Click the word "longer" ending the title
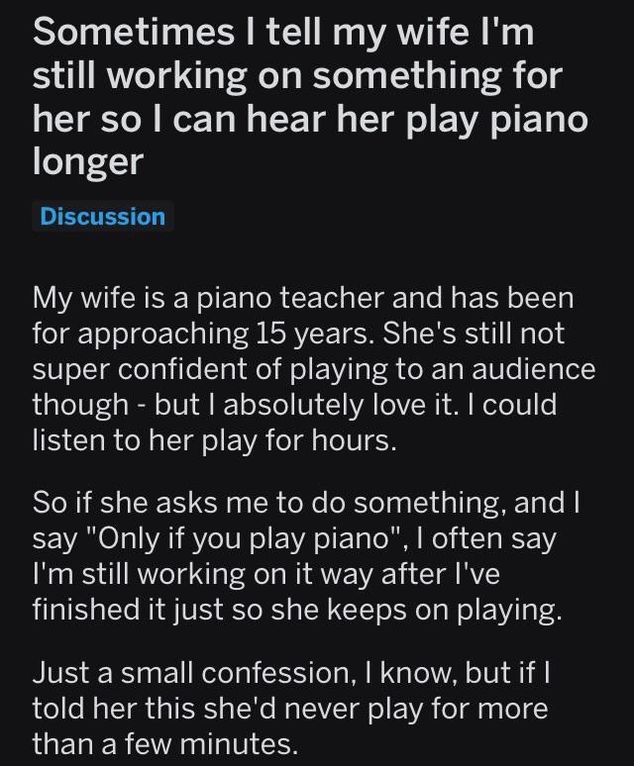The height and width of the screenshot is (766, 634). click(x=88, y=163)
